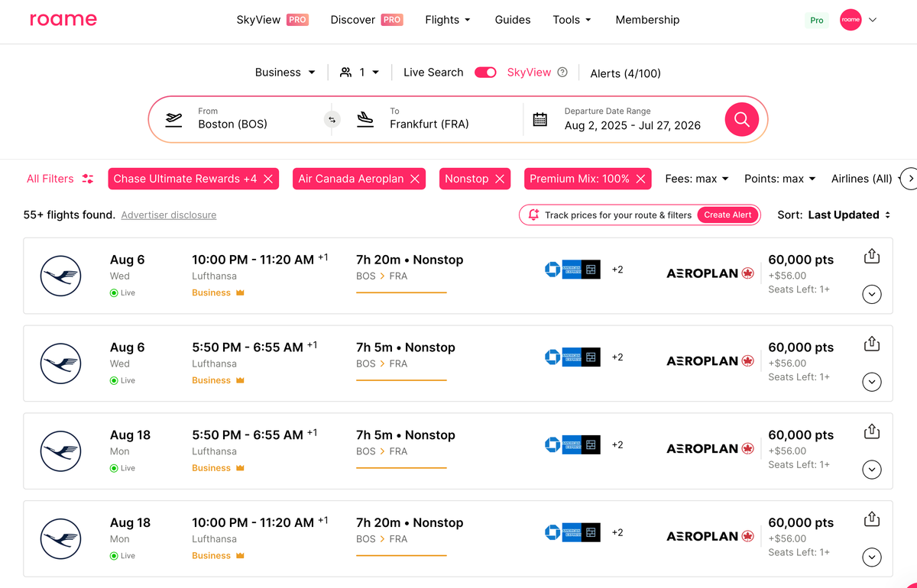Click the alert bell icon
Viewport: 917px width, 588px height.
(533, 215)
